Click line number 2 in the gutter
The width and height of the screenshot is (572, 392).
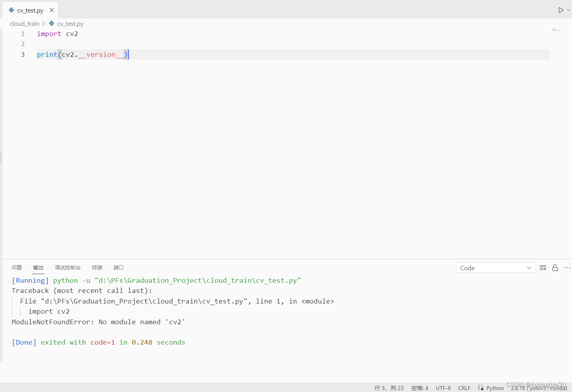pos(23,44)
